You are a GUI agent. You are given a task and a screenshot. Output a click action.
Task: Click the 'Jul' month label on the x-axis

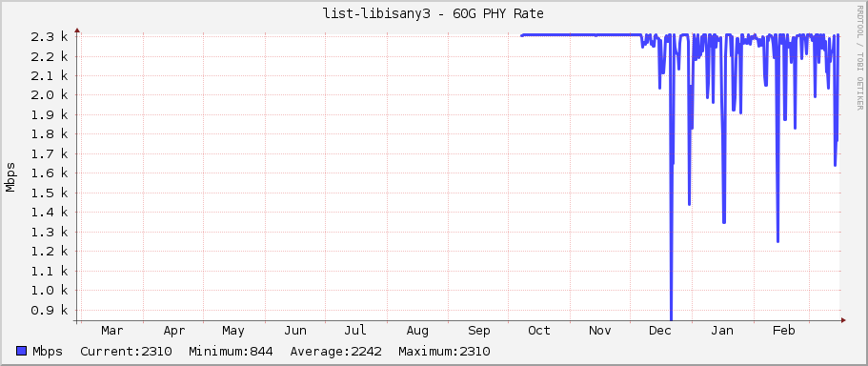click(x=354, y=331)
